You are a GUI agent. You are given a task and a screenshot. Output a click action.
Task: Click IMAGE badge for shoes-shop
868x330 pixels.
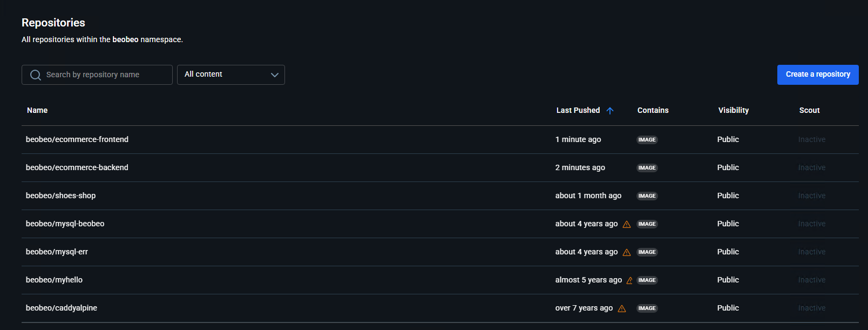[x=647, y=196]
